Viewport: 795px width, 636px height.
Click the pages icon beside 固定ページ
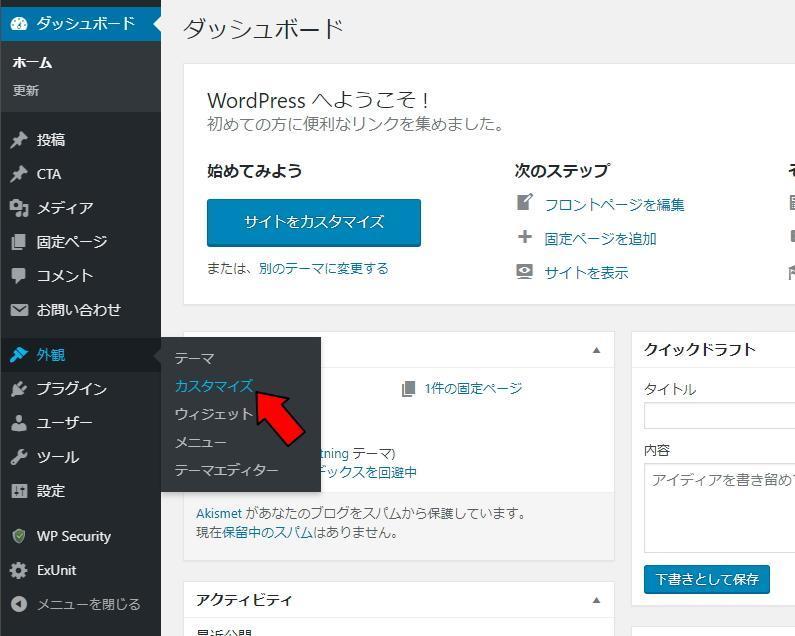tap(19, 242)
